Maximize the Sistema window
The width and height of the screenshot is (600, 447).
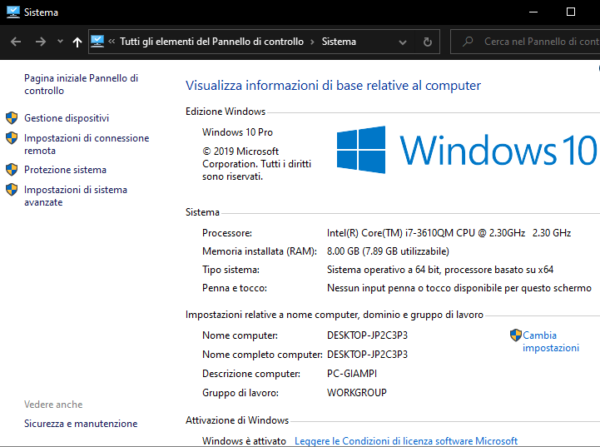tap(571, 12)
